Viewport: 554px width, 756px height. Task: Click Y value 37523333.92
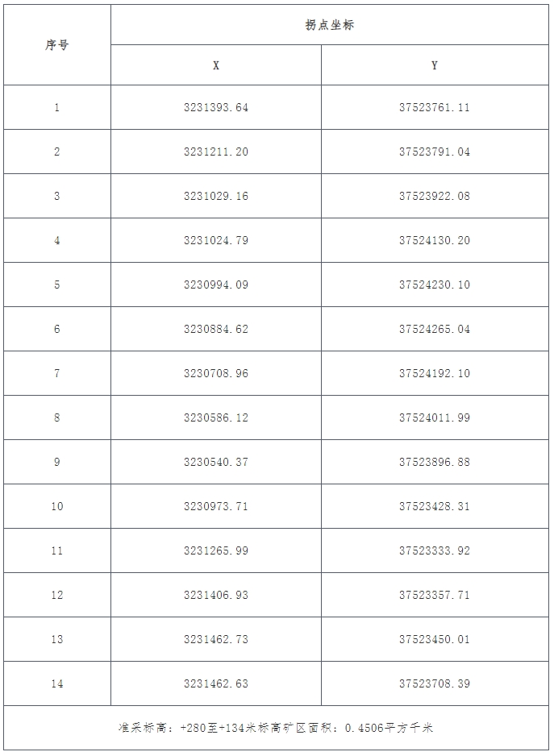(435, 550)
